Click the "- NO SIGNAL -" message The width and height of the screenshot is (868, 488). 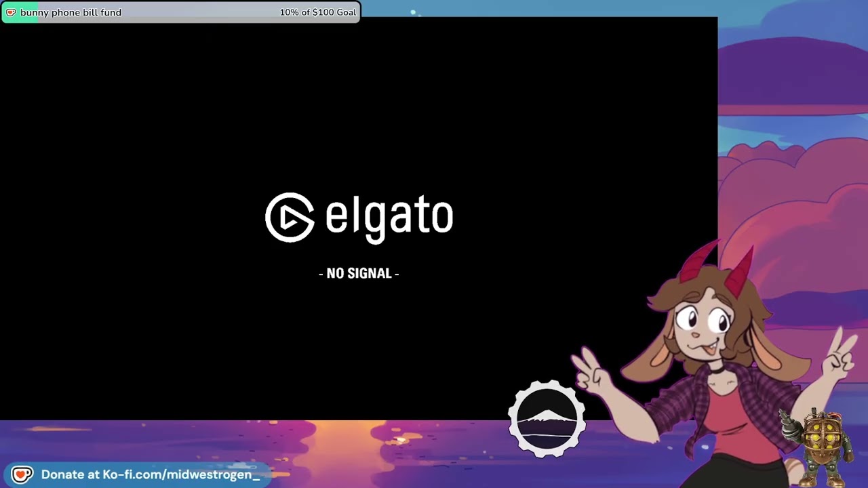(359, 273)
